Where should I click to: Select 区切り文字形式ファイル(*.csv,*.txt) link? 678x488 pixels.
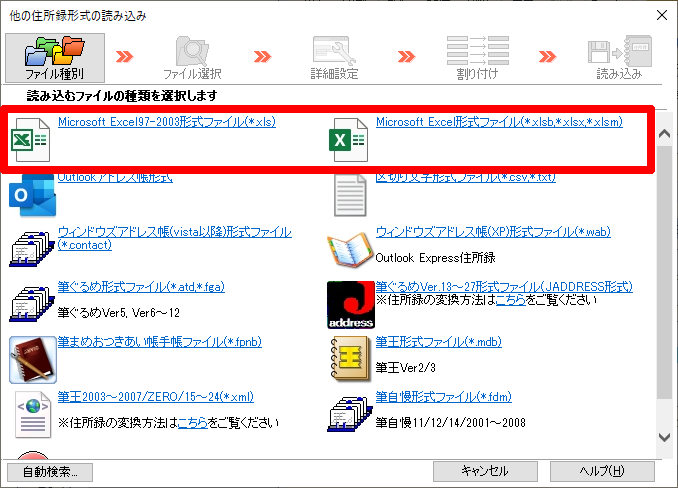(x=466, y=178)
